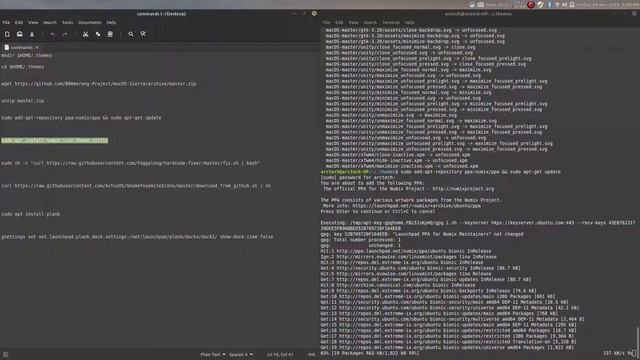Screen dimensions: 640x360
Task: Open the editor Edit menu
Action: (19, 22)
